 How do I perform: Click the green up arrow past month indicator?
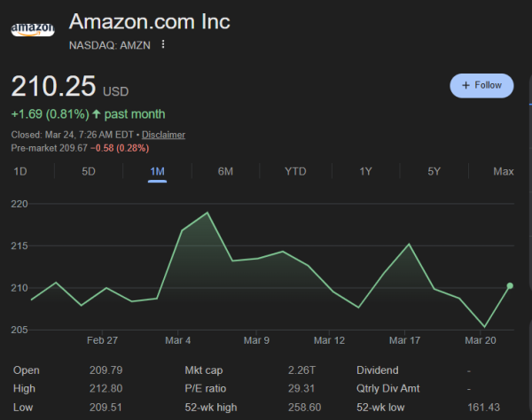point(97,114)
